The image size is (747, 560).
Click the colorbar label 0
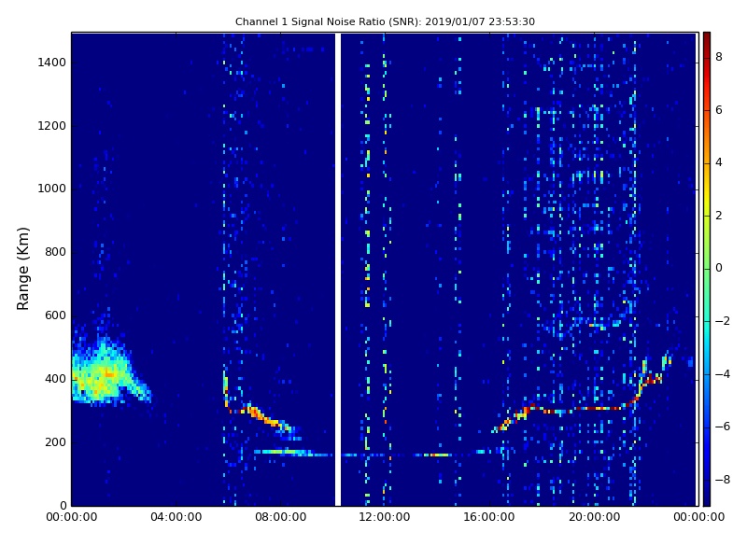(x=719, y=268)
